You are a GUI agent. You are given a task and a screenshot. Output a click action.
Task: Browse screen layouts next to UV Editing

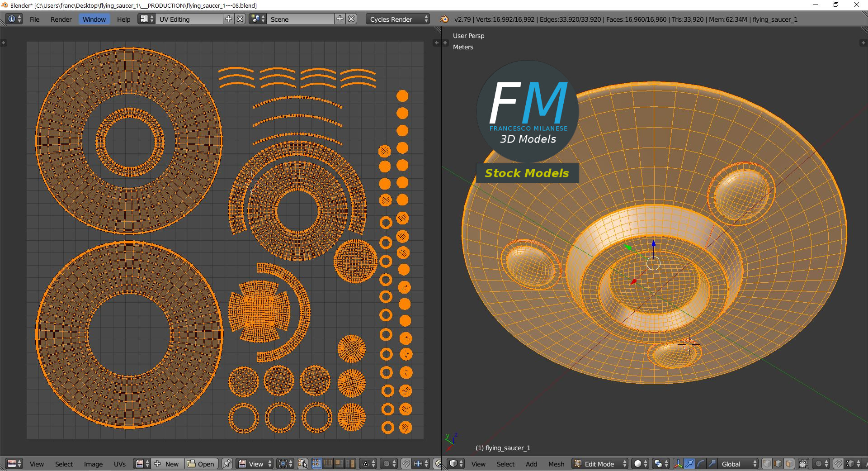pos(146,19)
